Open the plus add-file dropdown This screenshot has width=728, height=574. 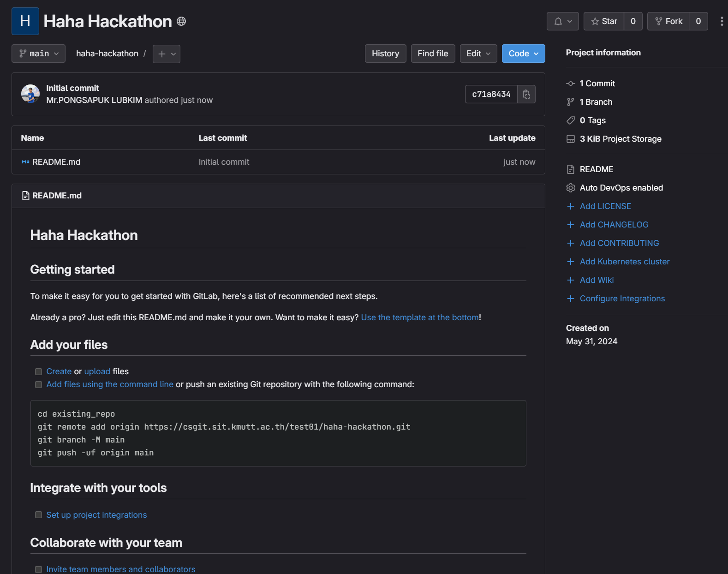(x=167, y=54)
